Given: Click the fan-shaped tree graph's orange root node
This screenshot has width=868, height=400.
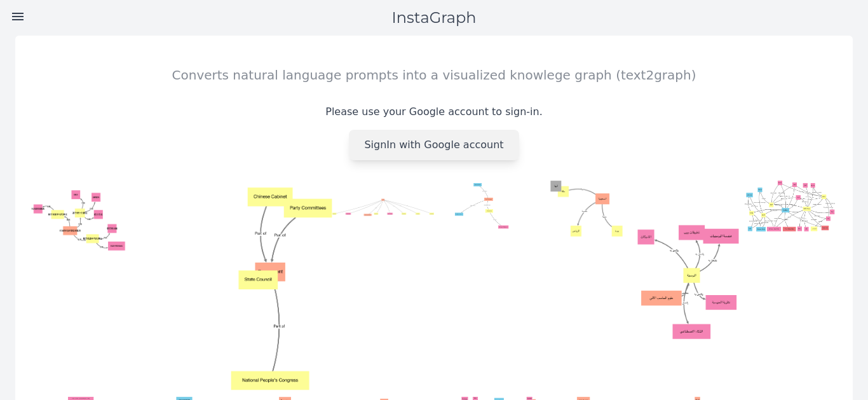Looking at the screenshot, I should click(383, 200).
